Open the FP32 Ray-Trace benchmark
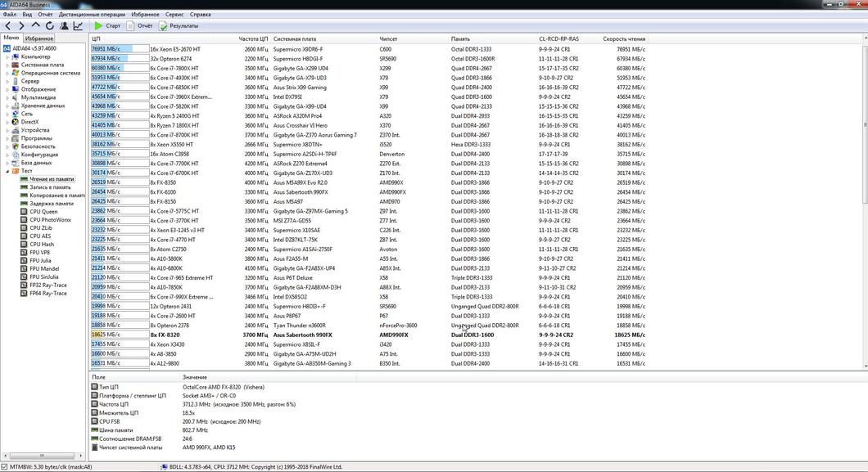The image size is (868, 472). pyautogui.click(x=48, y=285)
